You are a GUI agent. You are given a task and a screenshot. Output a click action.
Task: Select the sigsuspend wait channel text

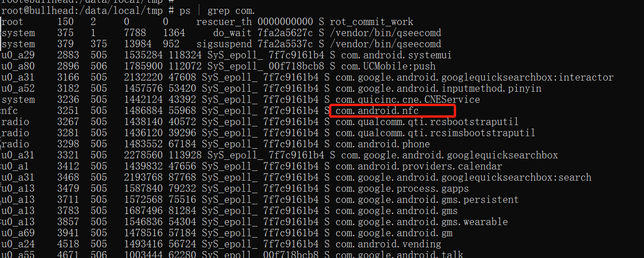point(224,44)
